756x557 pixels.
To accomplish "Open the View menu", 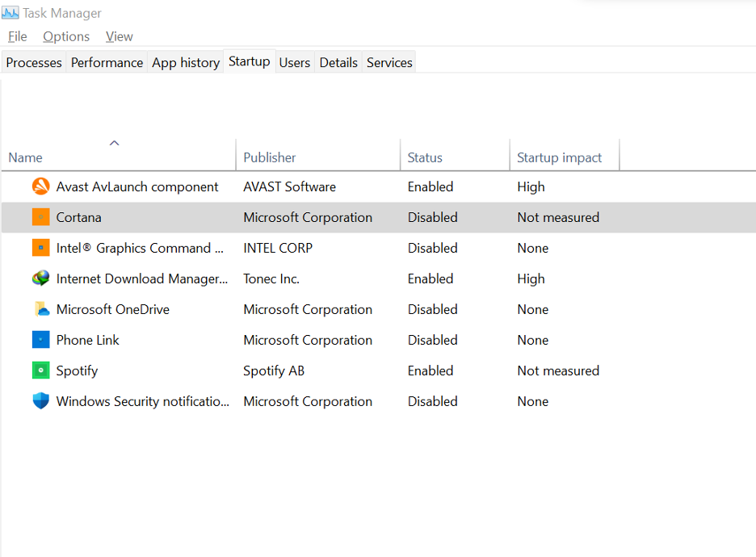I will [119, 36].
